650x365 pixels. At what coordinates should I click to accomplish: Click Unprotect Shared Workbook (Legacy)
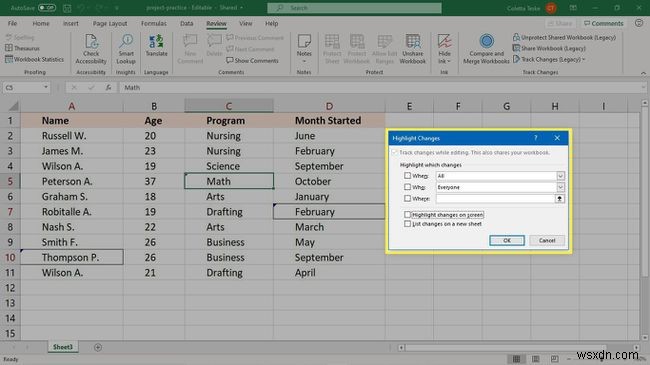[564, 37]
